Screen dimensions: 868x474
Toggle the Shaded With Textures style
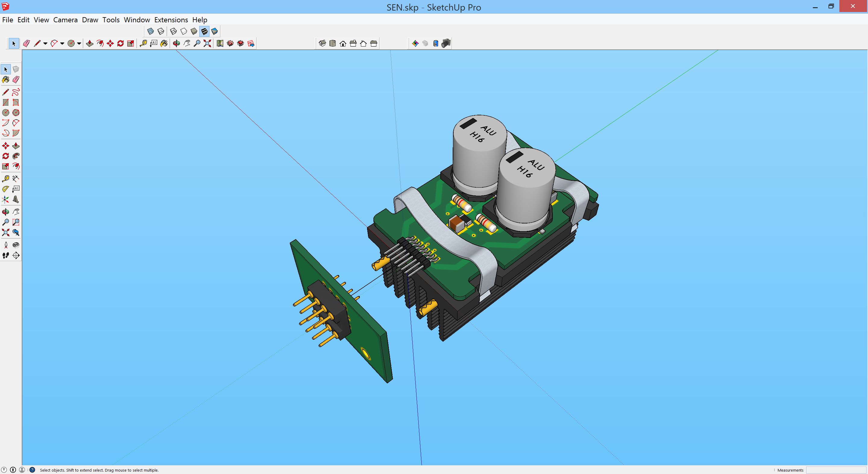pyautogui.click(x=204, y=31)
